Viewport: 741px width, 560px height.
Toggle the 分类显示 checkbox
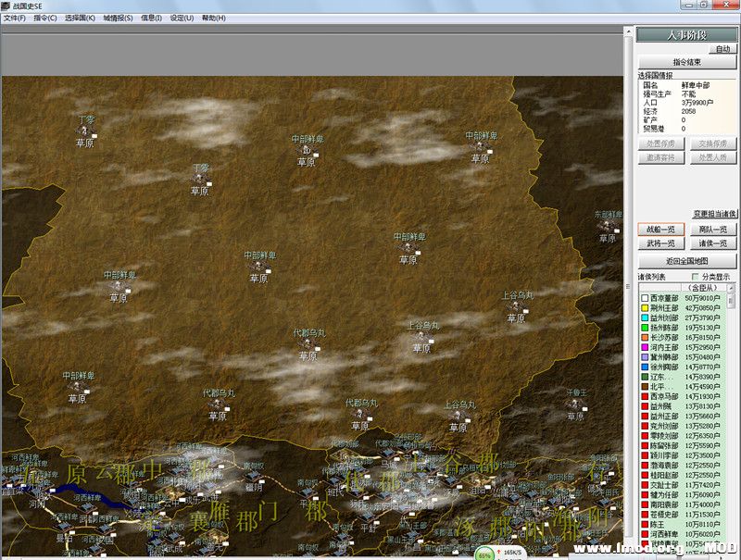(695, 276)
